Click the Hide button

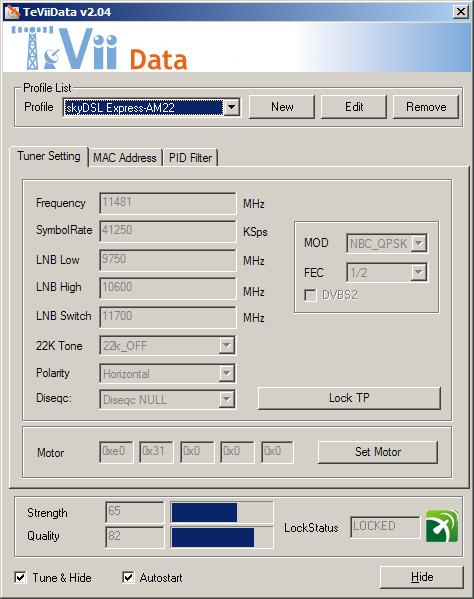point(422,577)
